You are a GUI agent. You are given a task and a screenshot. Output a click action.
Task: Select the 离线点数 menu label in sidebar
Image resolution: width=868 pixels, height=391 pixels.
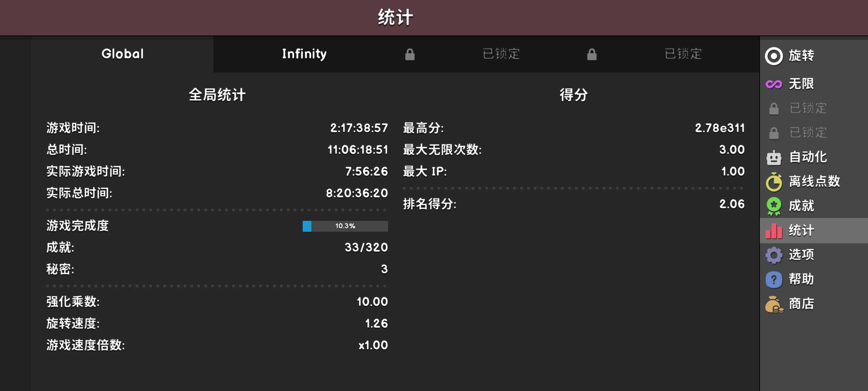pyautogui.click(x=814, y=182)
